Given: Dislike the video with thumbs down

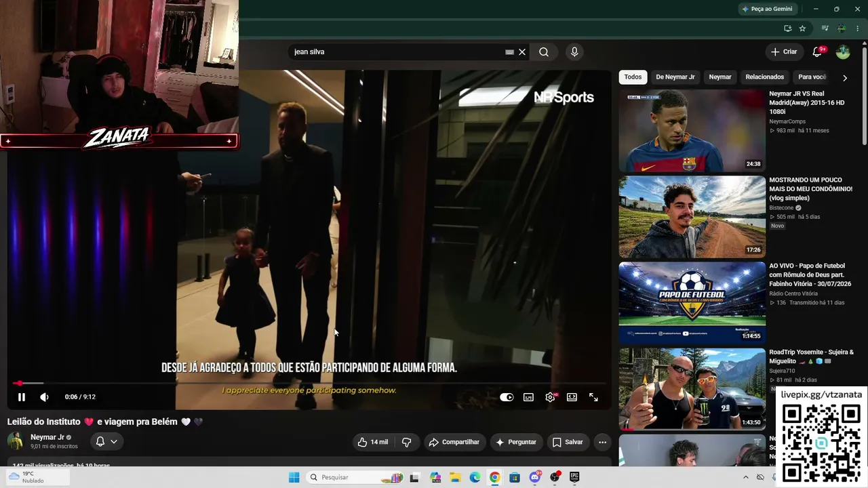Looking at the screenshot, I should coord(406,442).
